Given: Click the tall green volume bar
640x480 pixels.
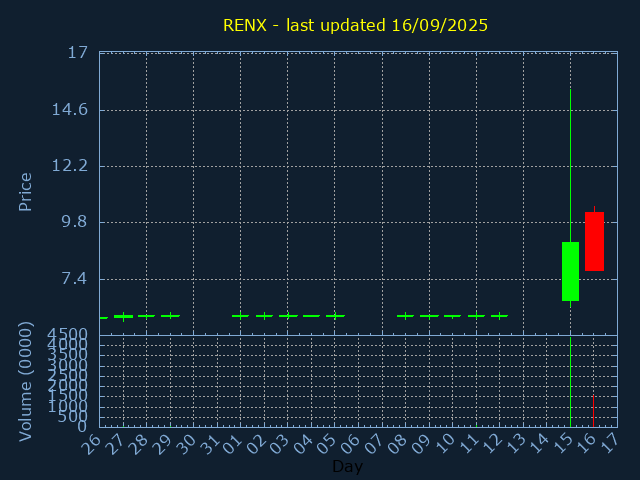Looking at the screenshot, I should tap(570, 382).
